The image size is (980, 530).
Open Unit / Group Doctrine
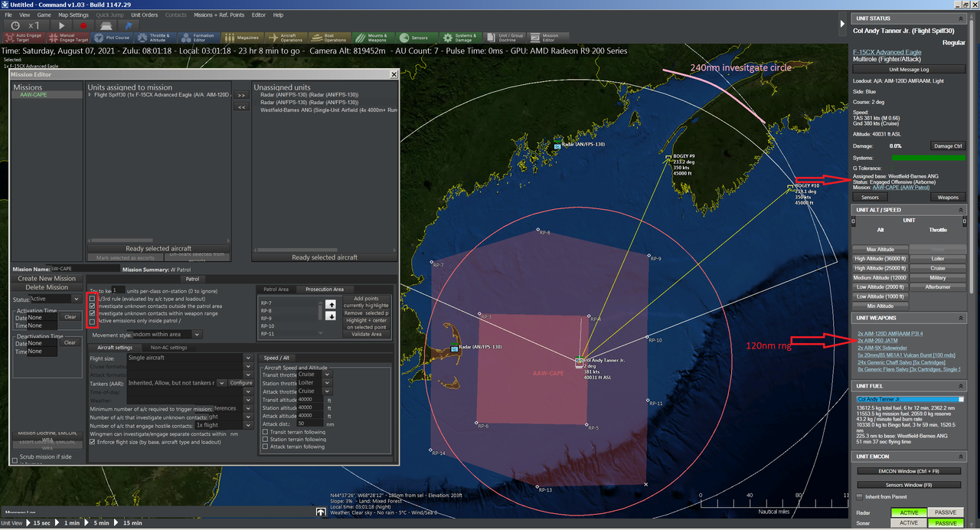(x=505, y=37)
